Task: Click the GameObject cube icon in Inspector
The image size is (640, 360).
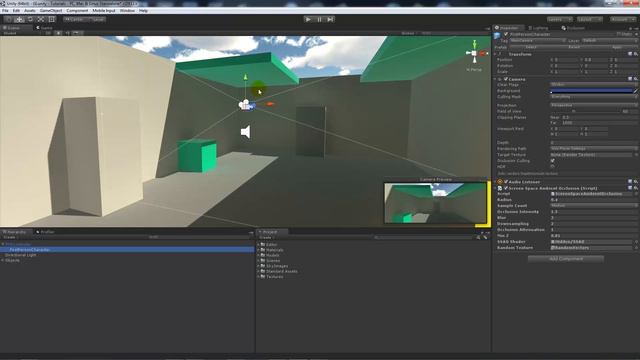Action: [x=498, y=36]
